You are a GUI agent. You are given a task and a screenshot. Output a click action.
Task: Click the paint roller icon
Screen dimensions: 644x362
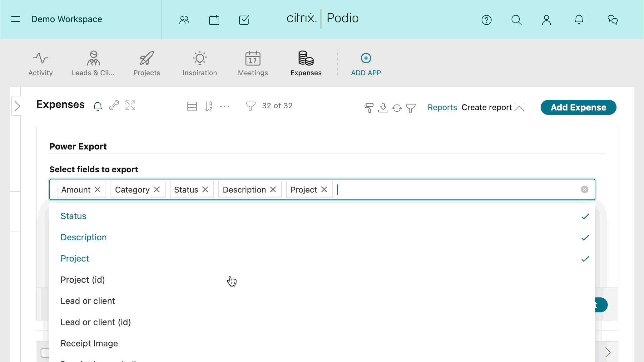point(369,108)
